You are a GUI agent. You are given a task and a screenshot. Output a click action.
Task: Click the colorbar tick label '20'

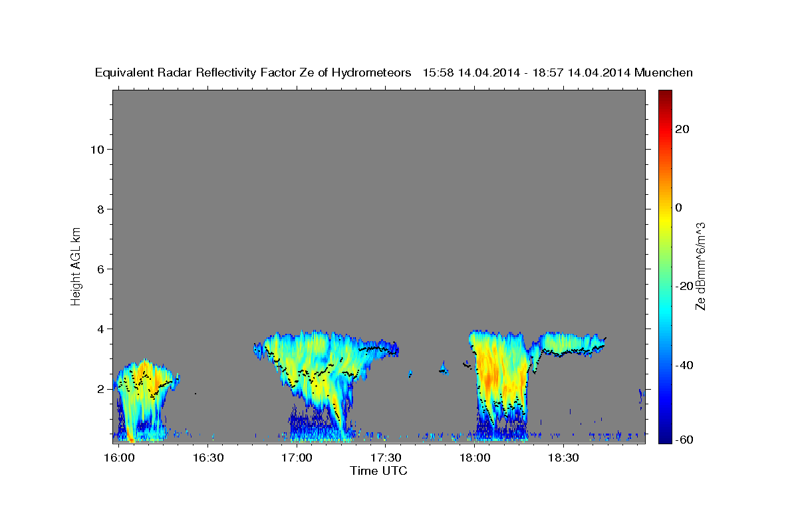point(682,129)
